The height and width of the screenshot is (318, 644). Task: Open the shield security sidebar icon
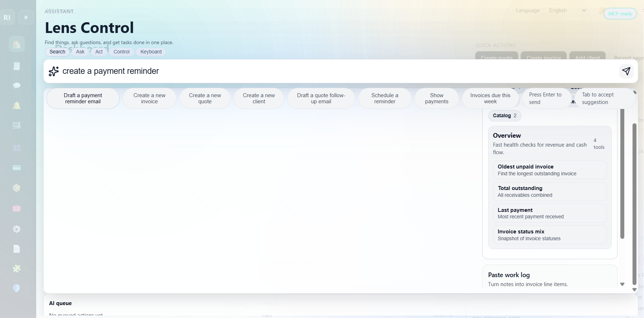[x=16, y=288]
